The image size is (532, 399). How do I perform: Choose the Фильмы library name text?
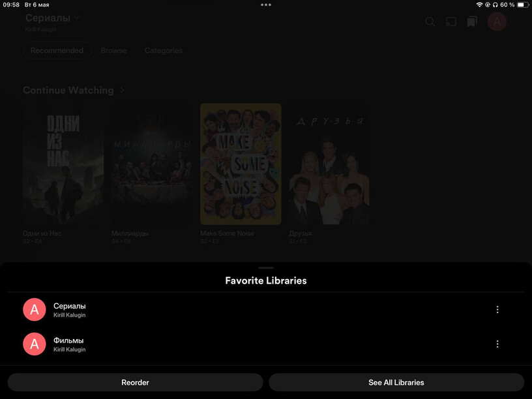tap(68, 340)
